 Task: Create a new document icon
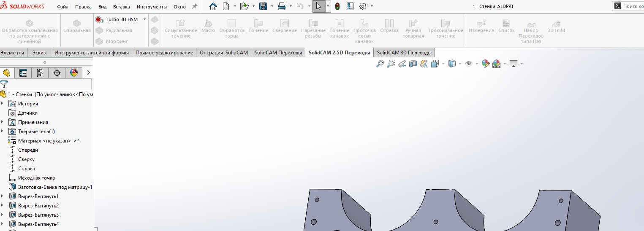226,6
